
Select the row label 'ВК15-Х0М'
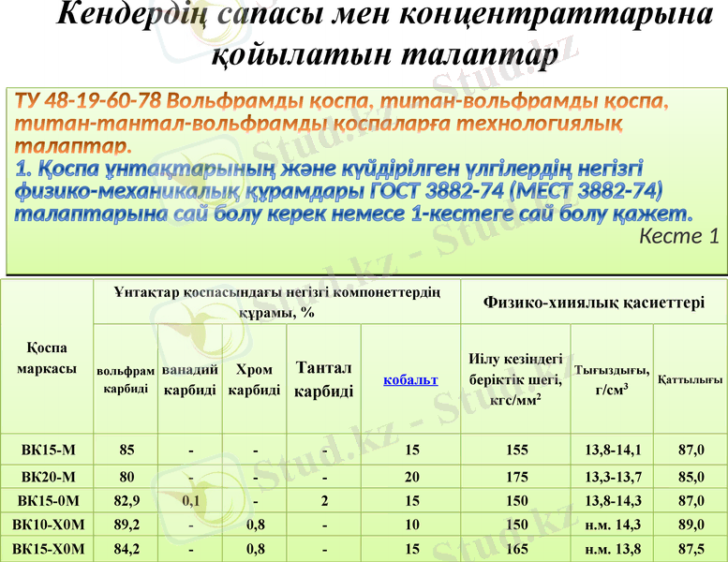pyautogui.click(x=49, y=549)
